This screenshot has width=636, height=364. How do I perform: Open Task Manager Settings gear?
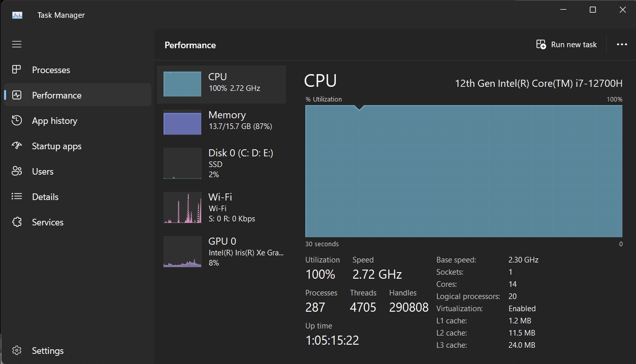tap(17, 350)
